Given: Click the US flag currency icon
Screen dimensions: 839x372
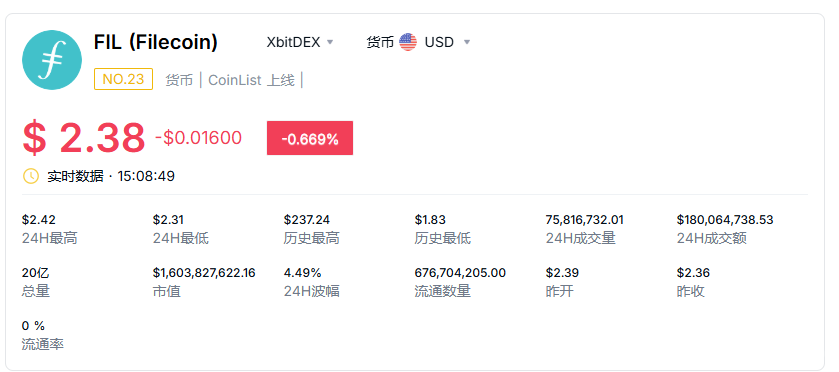Looking at the screenshot, I should click(408, 42).
